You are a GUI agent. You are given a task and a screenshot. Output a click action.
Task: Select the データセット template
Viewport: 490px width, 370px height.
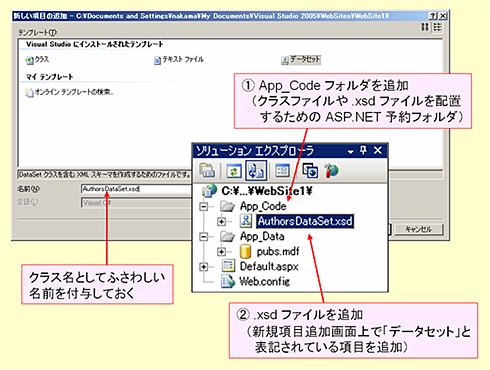pos(301,60)
